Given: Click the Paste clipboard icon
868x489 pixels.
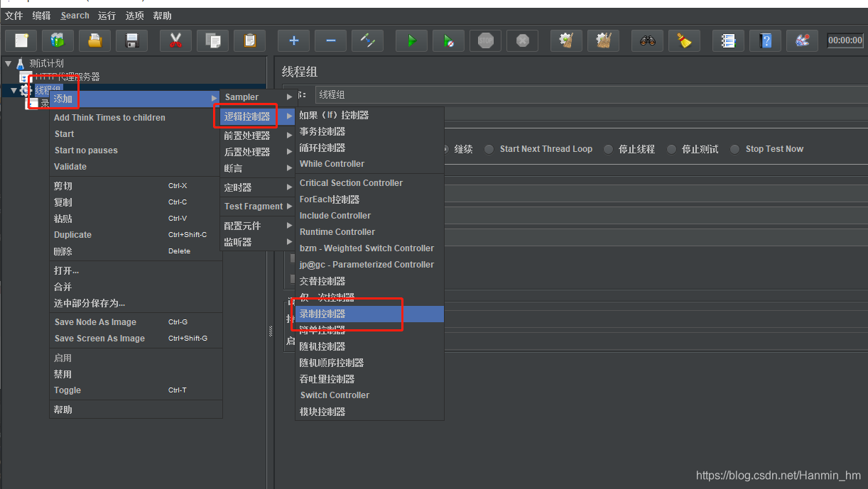Looking at the screenshot, I should coord(249,40).
